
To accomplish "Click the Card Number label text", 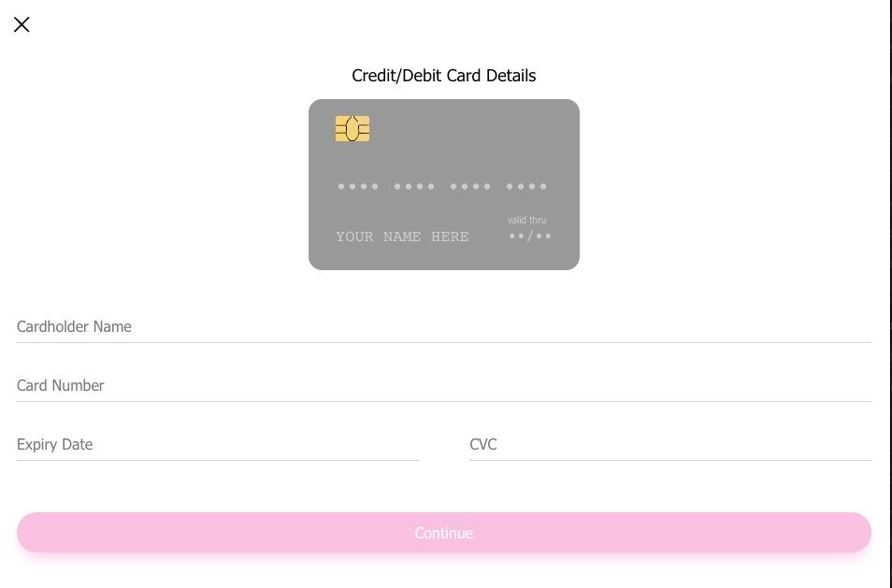I will pyautogui.click(x=61, y=386).
